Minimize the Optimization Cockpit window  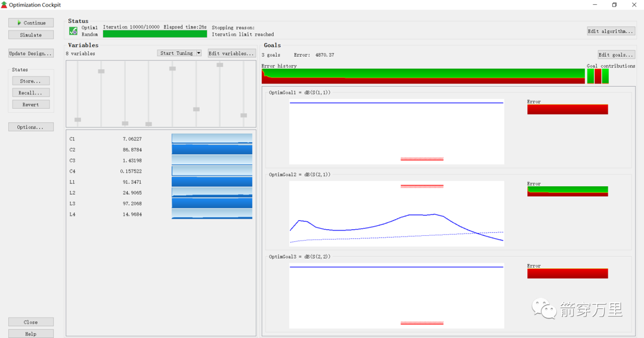tap(595, 5)
